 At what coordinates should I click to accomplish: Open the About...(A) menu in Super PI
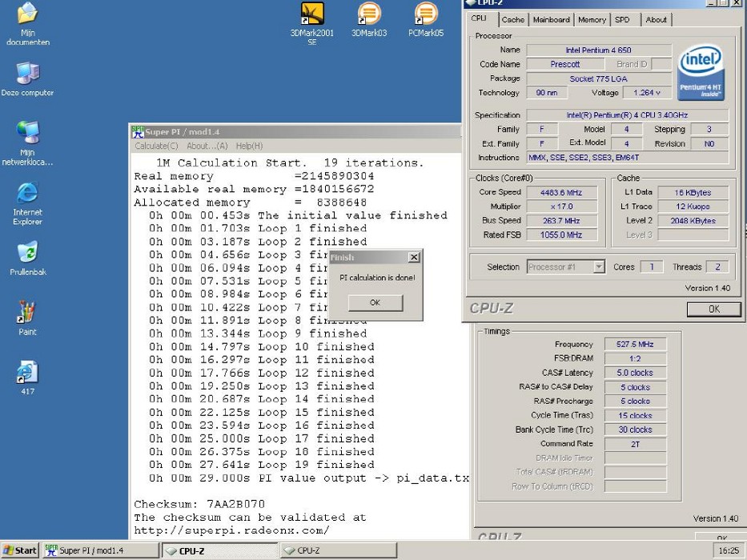(207, 146)
